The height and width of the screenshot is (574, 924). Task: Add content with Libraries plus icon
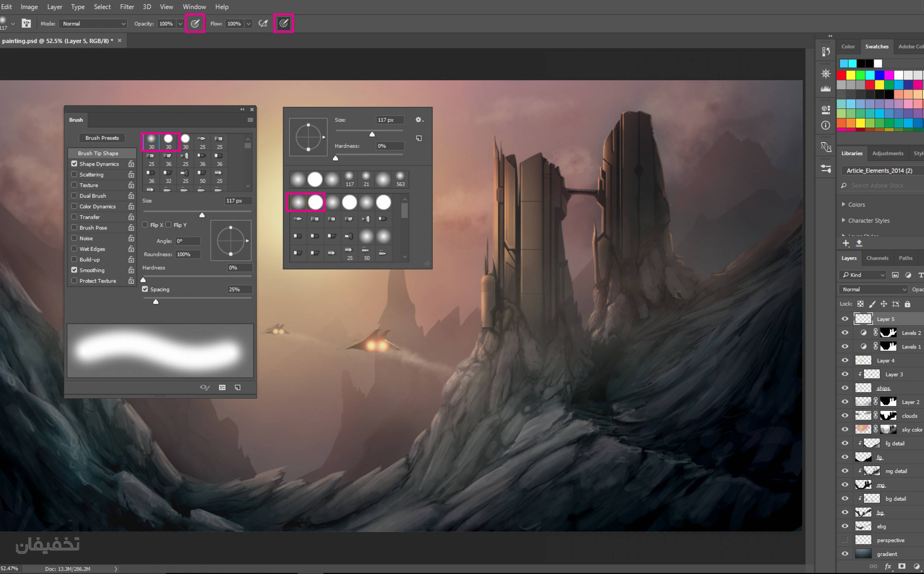[x=846, y=243]
